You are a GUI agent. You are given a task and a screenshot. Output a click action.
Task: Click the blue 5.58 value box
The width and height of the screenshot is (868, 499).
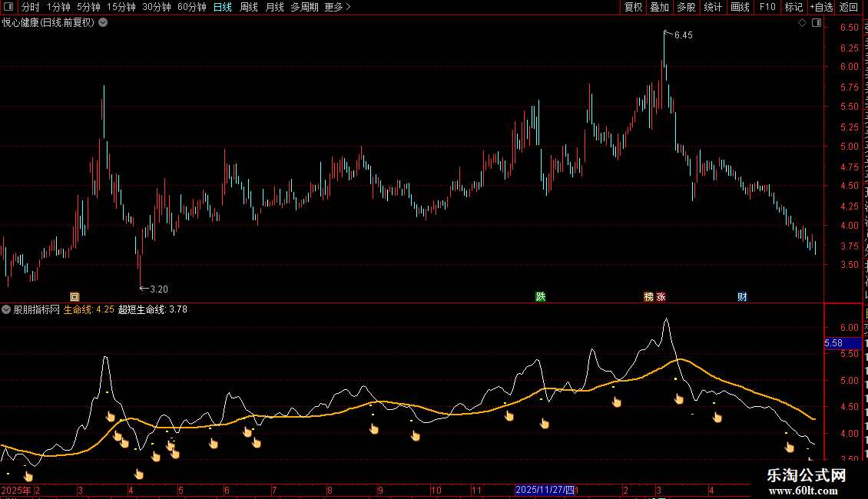pos(843,343)
